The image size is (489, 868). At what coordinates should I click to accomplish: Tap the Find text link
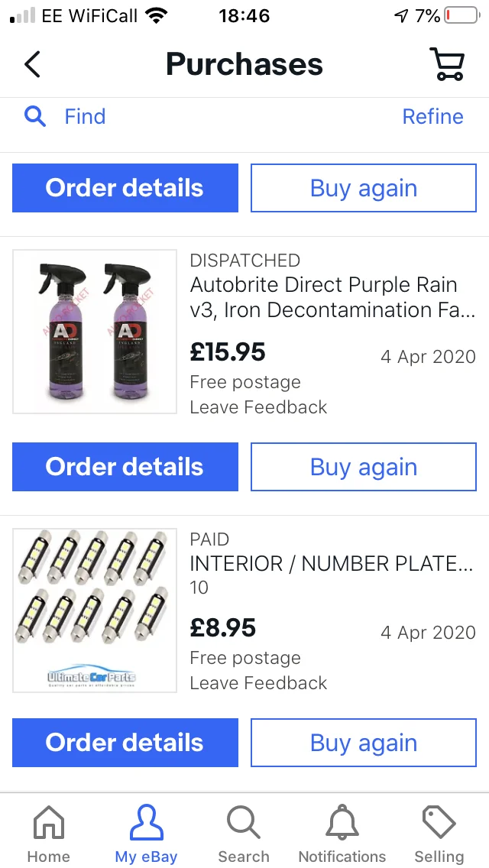tap(85, 117)
